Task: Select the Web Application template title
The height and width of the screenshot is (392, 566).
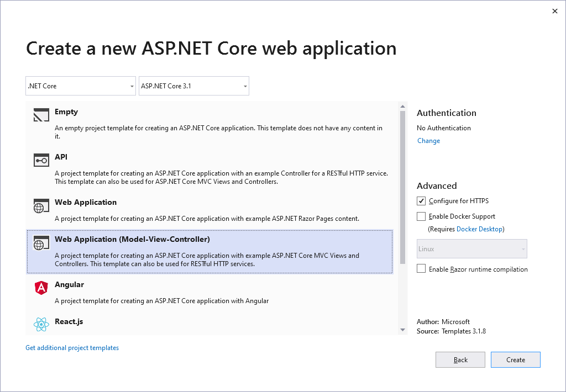Action: (x=86, y=203)
